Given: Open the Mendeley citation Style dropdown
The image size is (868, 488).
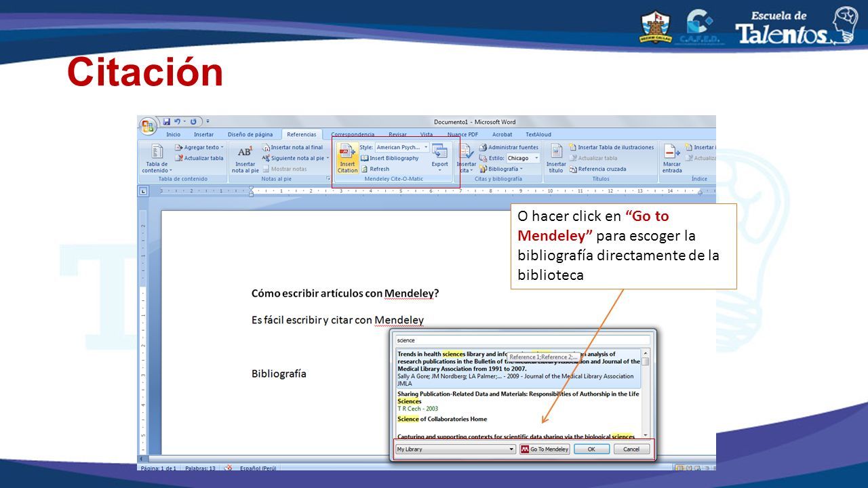Looking at the screenshot, I should [x=401, y=147].
